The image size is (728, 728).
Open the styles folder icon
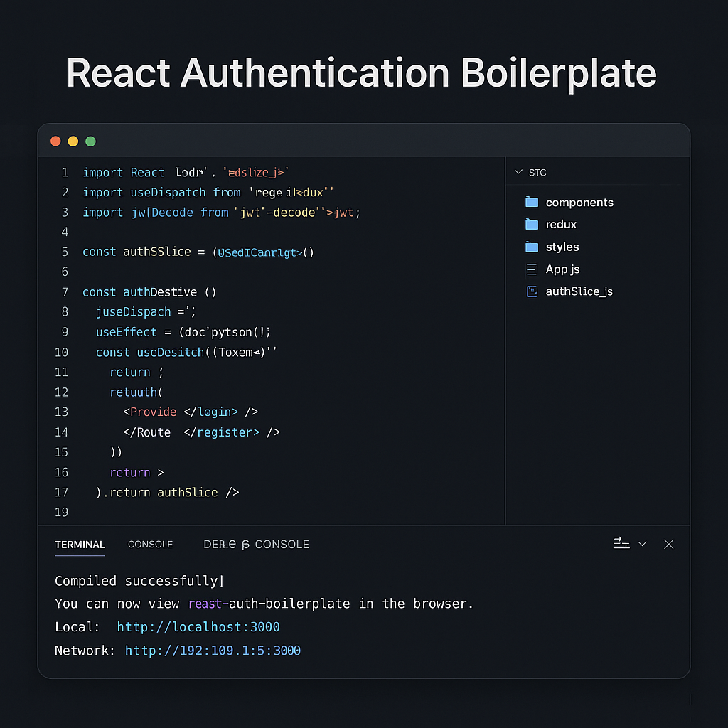pyautogui.click(x=532, y=247)
